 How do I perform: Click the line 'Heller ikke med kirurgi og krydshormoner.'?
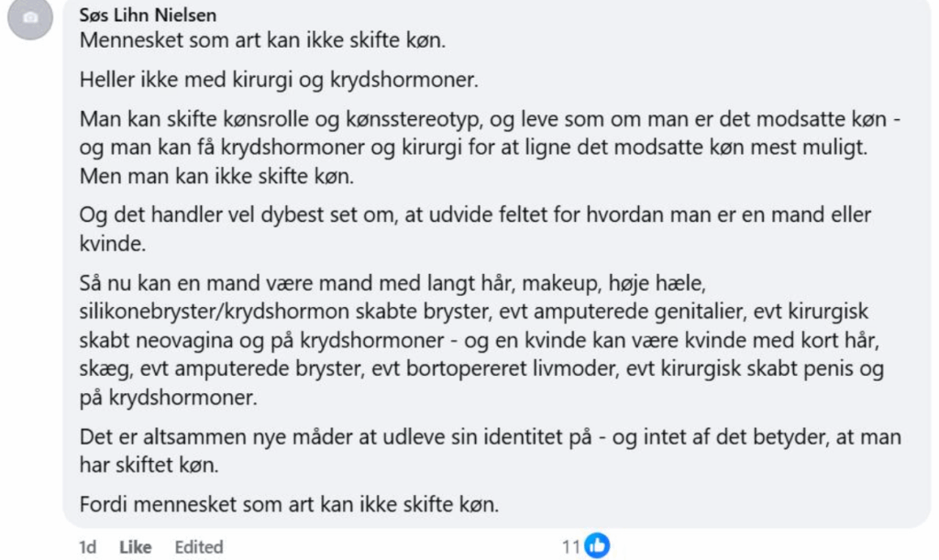279,80
